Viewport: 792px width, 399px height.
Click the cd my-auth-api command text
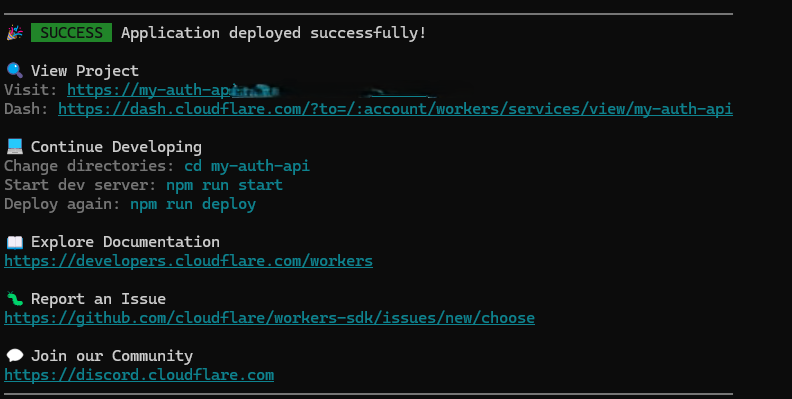click(x=247, y=166)
